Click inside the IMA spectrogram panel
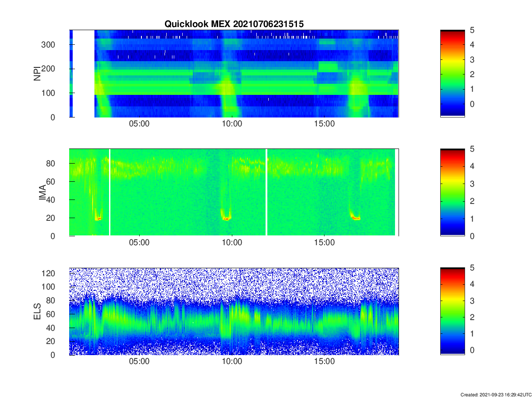Image resolution: width=532 pixels, height=399 pixels. (234, 192)
